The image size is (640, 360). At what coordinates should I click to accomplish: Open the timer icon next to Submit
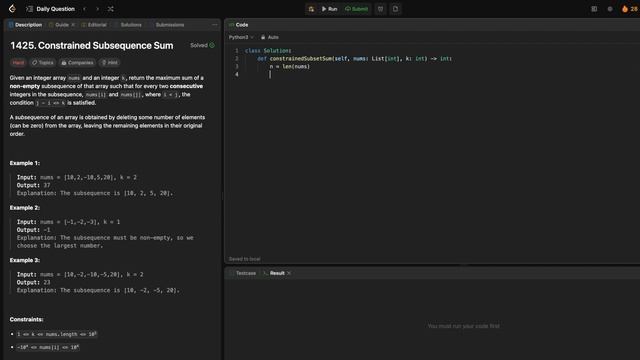[x=380, y=9]
